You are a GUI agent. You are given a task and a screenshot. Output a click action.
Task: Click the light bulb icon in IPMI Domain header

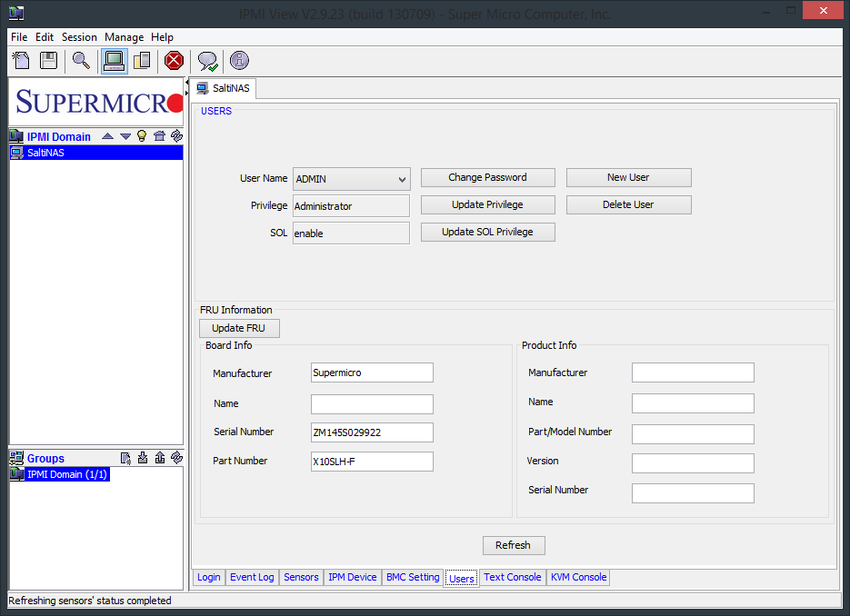[142, 136]
